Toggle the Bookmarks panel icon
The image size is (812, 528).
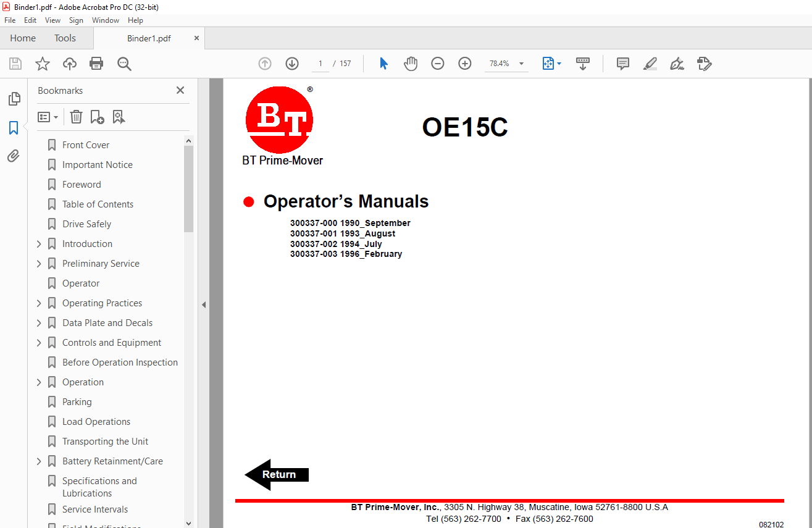point(14,128)
